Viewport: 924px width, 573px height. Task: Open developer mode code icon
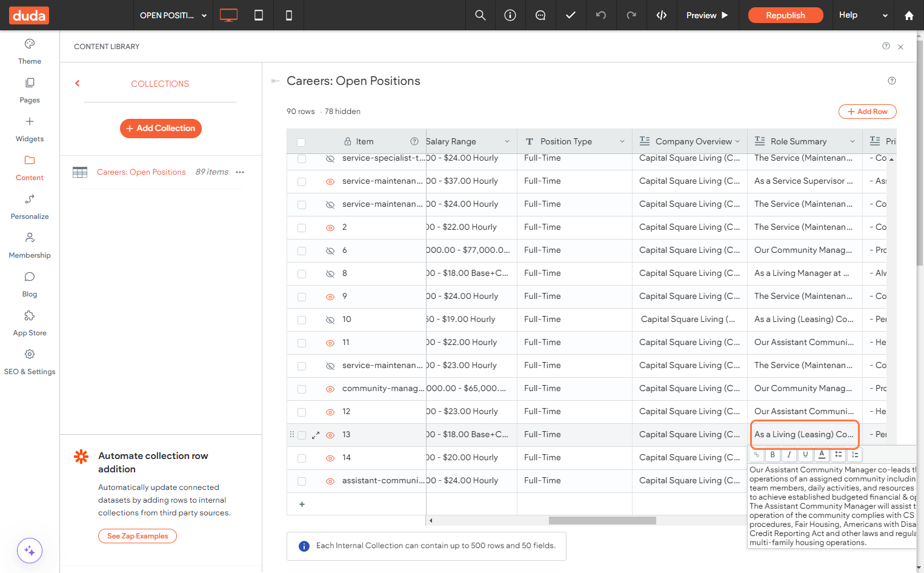tap(662, 15)
